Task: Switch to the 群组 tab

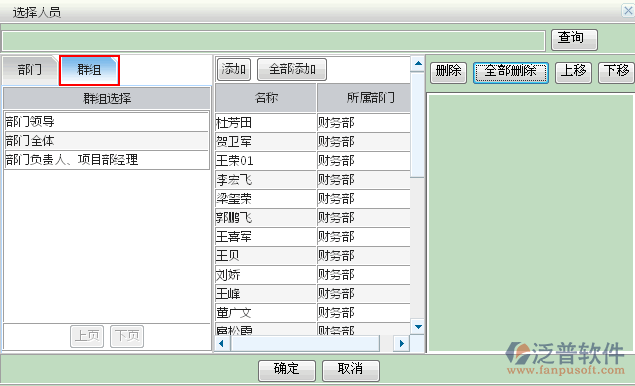Action: tap(89, 70)
